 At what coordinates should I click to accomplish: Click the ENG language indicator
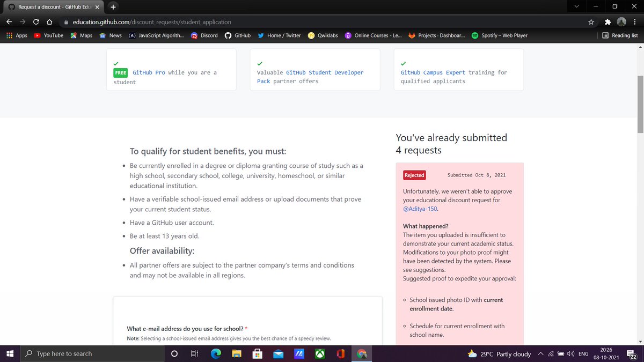tap(583, 354)
